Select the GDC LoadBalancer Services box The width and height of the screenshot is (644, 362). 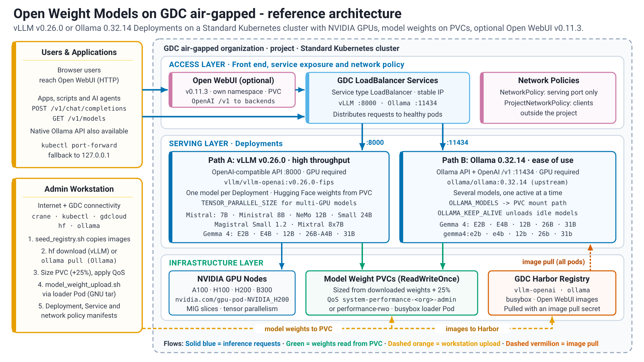point(388,98)
